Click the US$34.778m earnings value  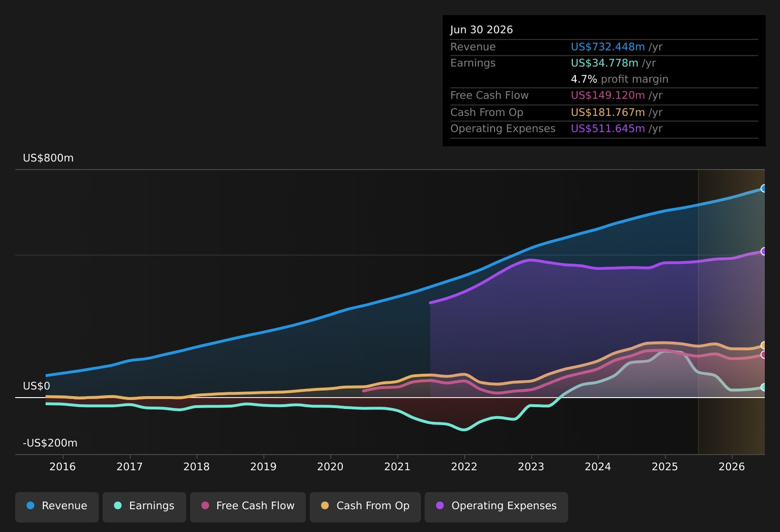pos(604,63)
